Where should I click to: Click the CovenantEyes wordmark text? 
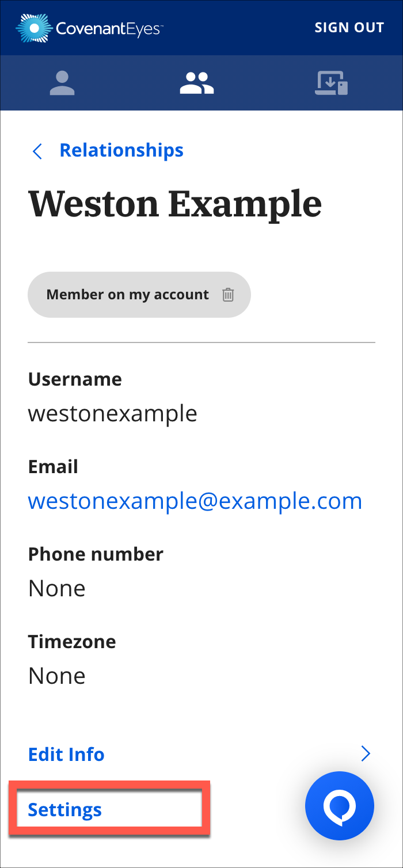[109, 28]
